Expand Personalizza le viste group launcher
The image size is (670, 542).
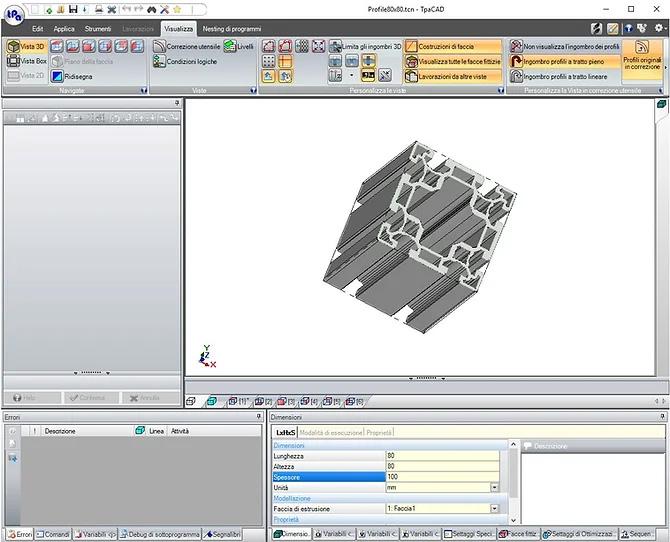pos(501,91)
